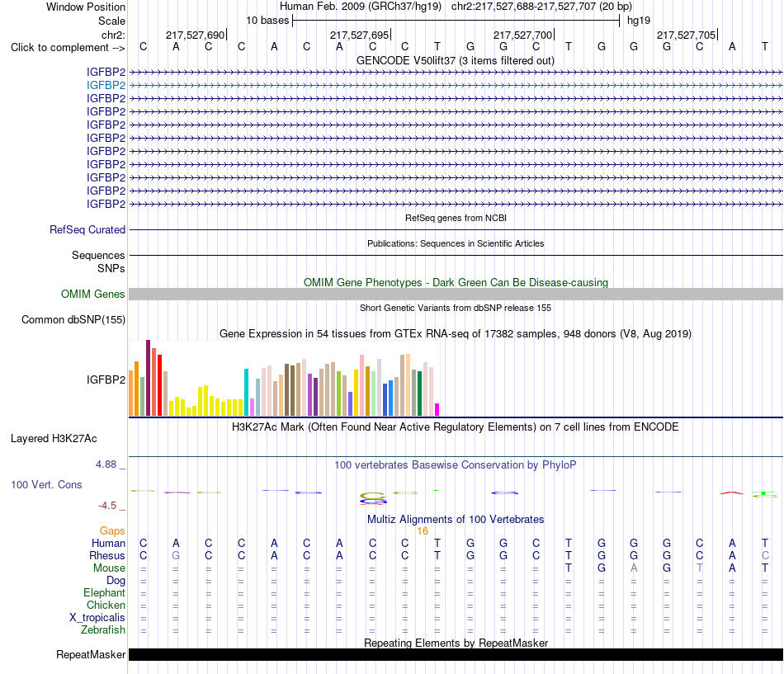
Task: Click the Mouse alignment row label
Action: (109, 568)
